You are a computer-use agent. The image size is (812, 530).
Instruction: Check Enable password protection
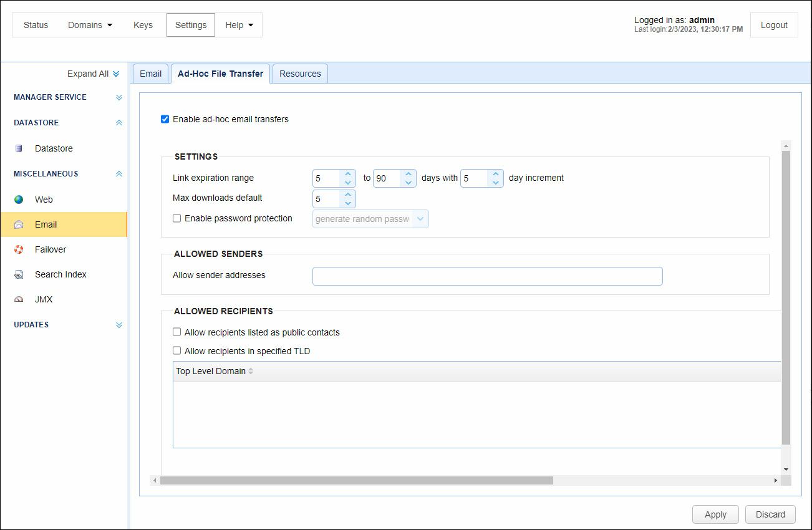point(177,218)
